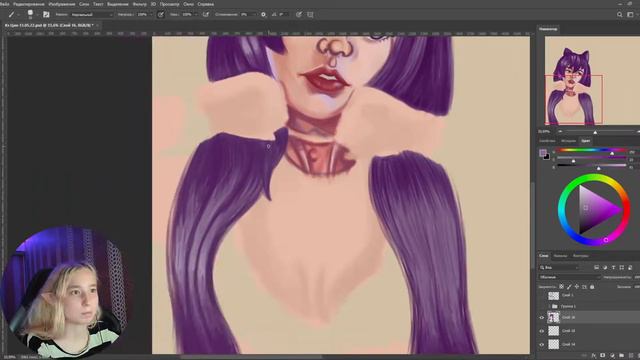This screenshot has height=360, width=640.
Task: Click the brightness slider in Color panel
Action: pyautogui.click(x=591, y=166)
